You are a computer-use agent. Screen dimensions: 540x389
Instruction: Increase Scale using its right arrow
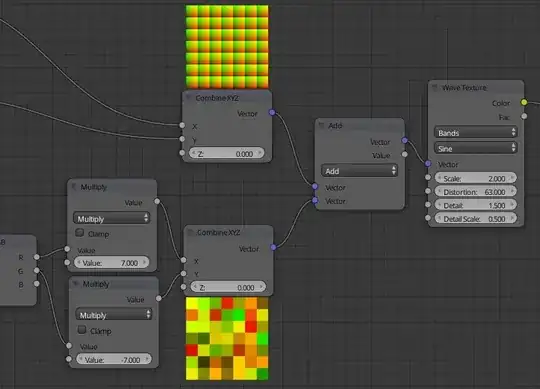tap(512, 178)
